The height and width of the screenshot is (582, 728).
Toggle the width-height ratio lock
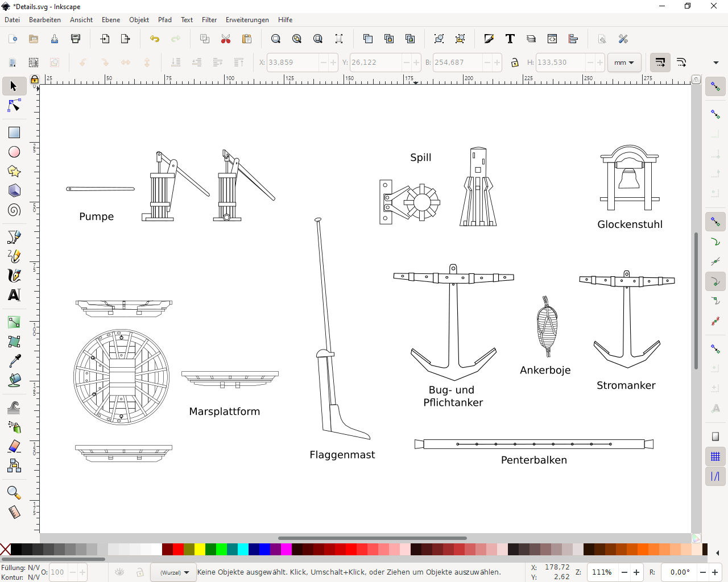[x=515, y=63]
